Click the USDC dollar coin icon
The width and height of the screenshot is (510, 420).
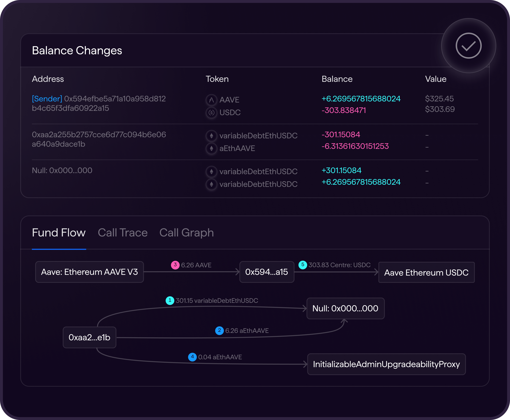[211, 112]
